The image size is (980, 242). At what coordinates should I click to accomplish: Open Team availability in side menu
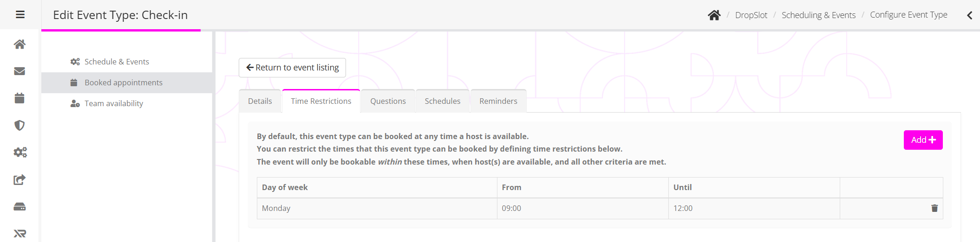(113, 103)
